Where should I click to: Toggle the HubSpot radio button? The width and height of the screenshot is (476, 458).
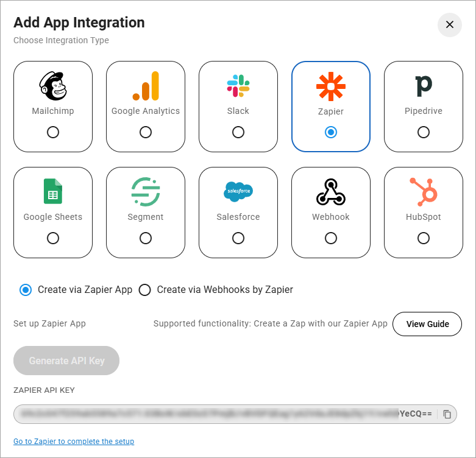[424, 238]
